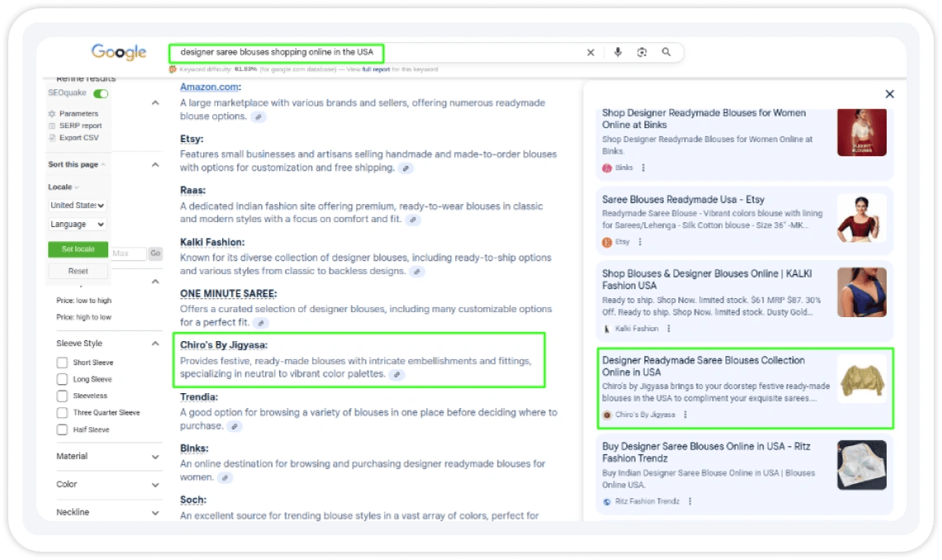Viewport: 942px width, 560px height.
Task: Click the Google logo
Action: pyautogui.click(x=119, y=52)
